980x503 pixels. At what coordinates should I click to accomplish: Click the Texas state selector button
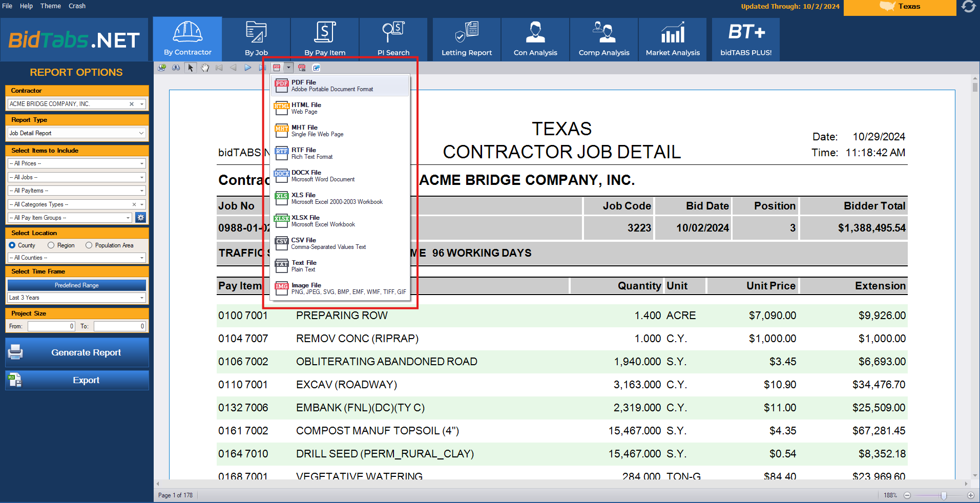(x=900, y=7)
